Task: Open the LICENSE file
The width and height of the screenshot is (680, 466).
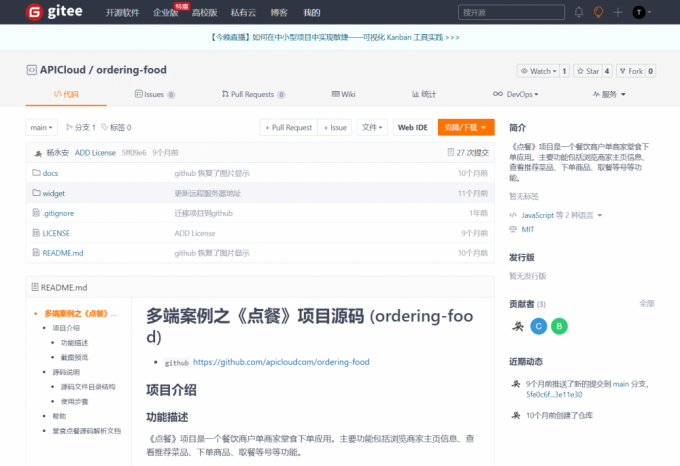Action: [55, 233]
